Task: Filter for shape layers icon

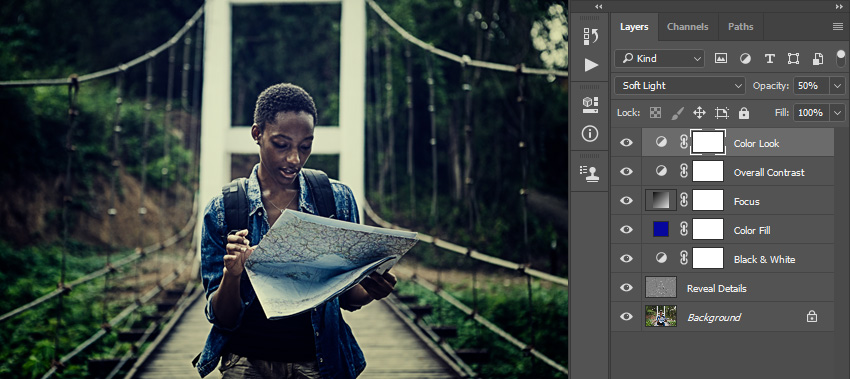Action: (x=794, y=59)
